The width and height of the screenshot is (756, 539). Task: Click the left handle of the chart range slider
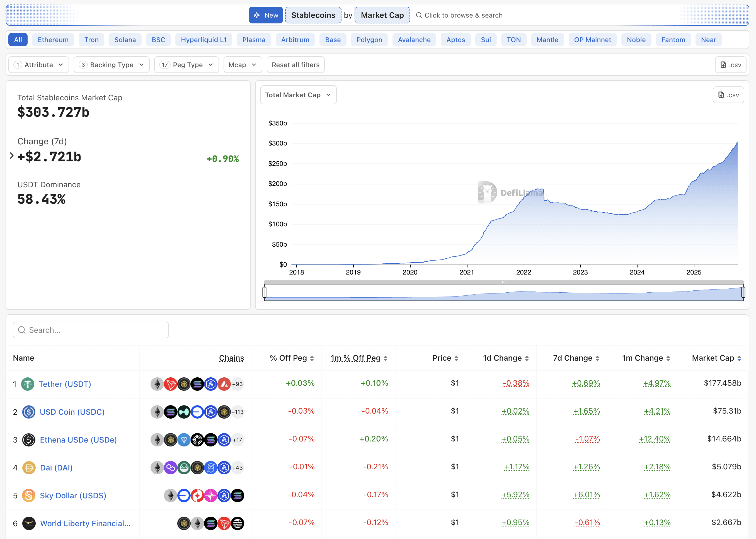264,292
